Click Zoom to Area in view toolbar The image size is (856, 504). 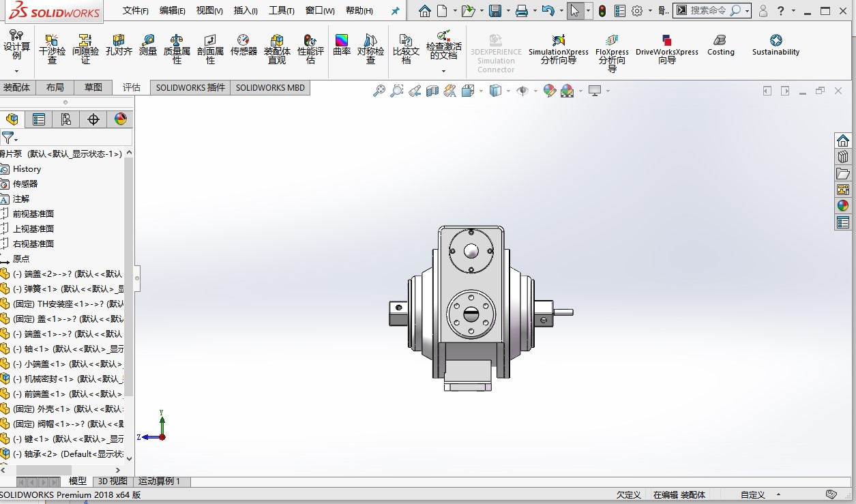coord(396,91)
